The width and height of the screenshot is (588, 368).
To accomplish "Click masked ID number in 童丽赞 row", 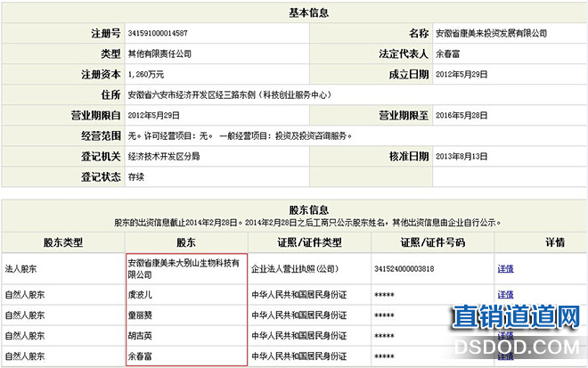I will [384, 315].
